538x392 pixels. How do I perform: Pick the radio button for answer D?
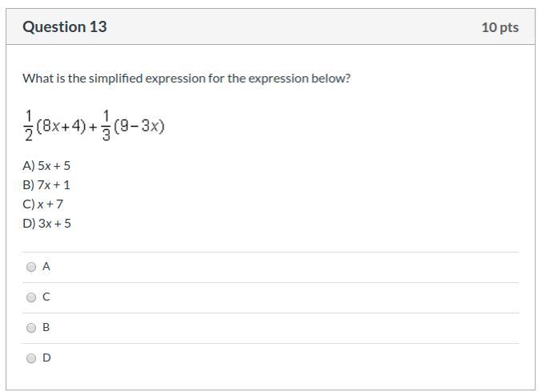tap(31, 358)
